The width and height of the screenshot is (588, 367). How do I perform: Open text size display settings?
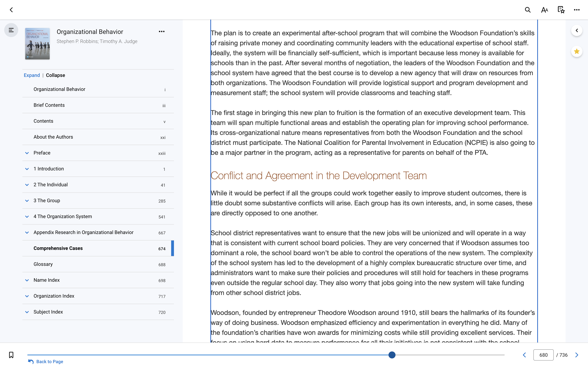pos(544,10)
